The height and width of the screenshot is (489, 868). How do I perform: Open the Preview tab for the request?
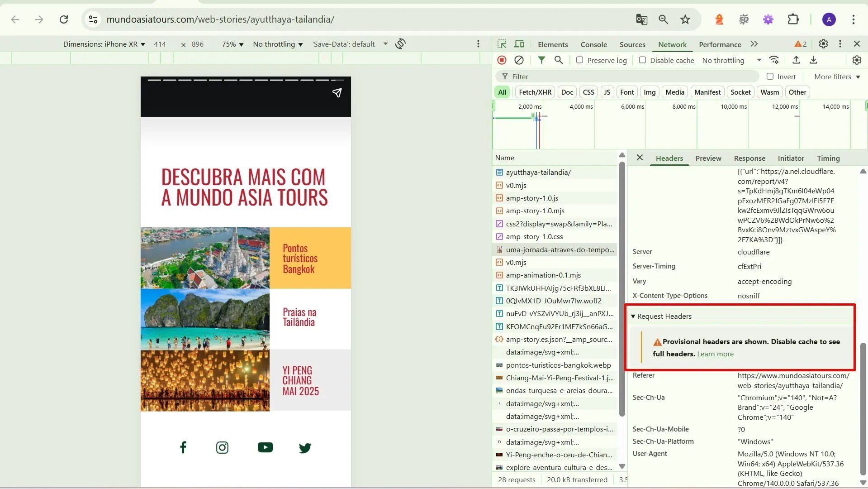click(708, 158)
